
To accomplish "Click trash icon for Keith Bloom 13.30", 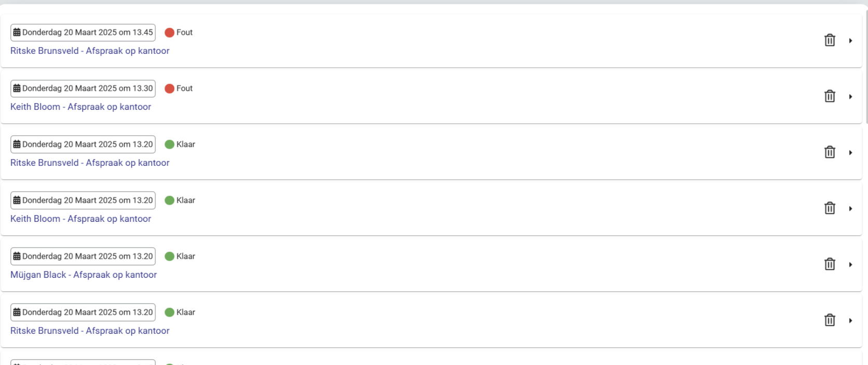I will click(x=830, y=96).
